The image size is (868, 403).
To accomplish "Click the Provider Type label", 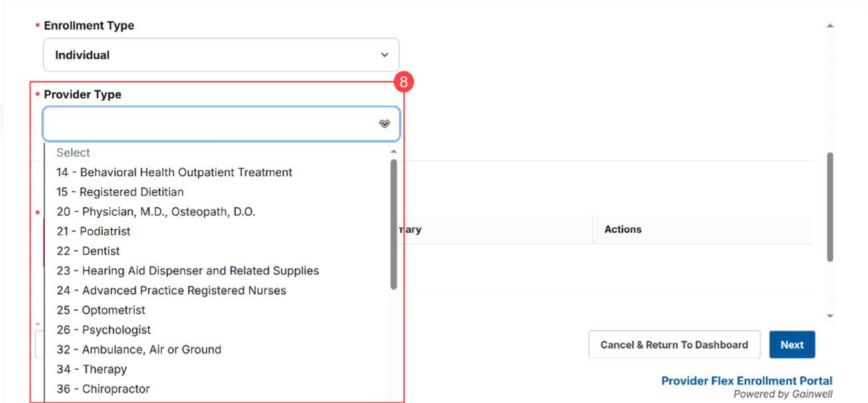I will 83,94.
